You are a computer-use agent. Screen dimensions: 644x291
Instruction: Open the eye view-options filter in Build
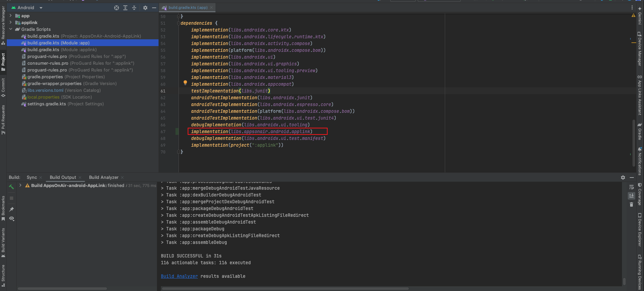coord(12,219)
